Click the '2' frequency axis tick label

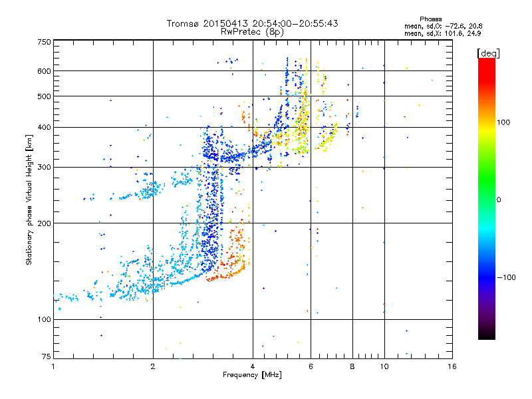(x=153, y=366)
